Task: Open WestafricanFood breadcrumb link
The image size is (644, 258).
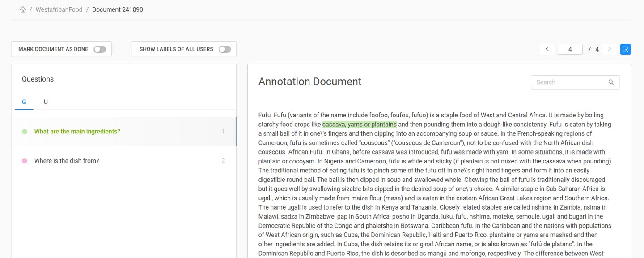Action: [x=59, y=9]
